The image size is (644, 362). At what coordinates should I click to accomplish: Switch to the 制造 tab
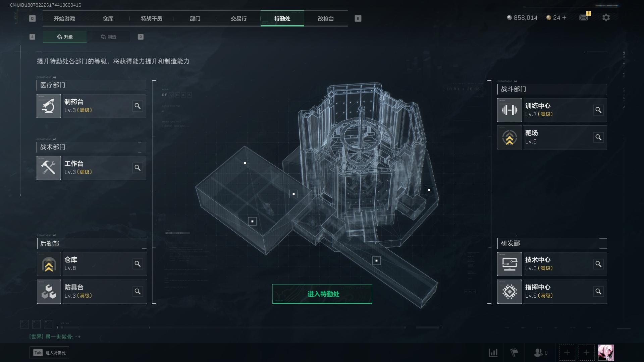[x=108, y=37]
